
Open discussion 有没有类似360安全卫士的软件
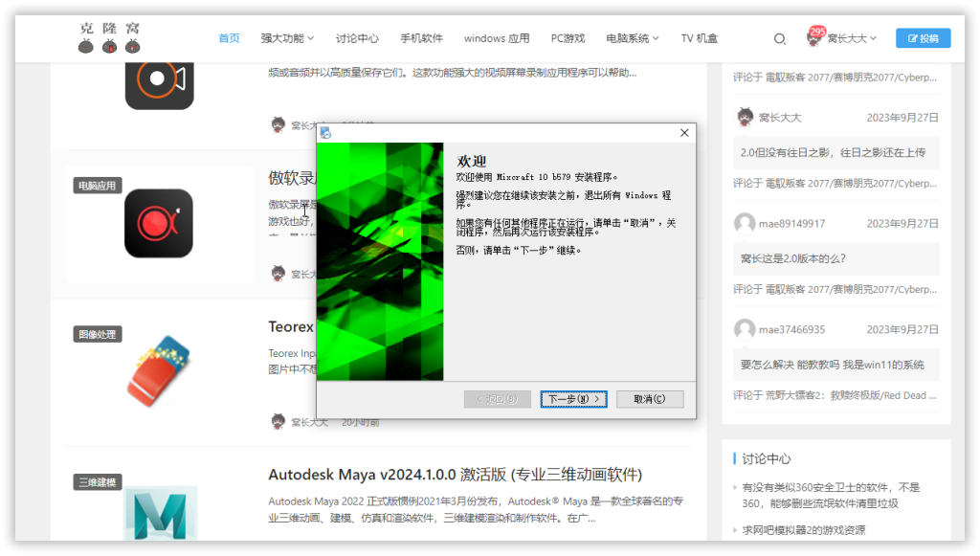[x=831, y=496]
